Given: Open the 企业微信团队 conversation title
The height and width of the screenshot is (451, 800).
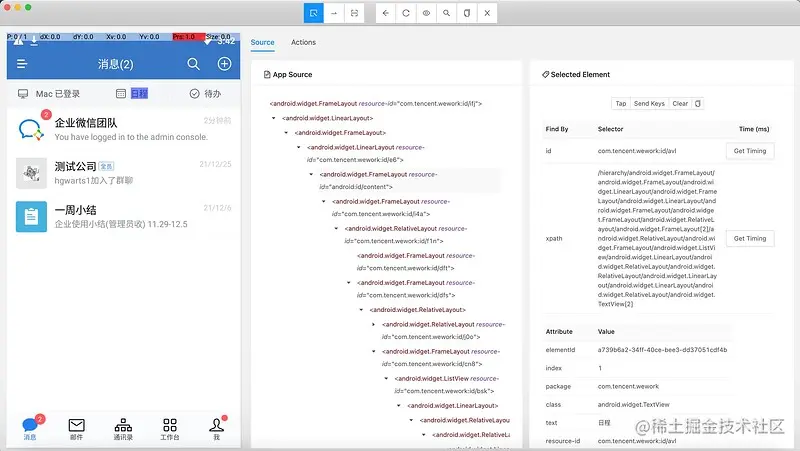Looking at the screenshot, I should [x=86, y=123].
